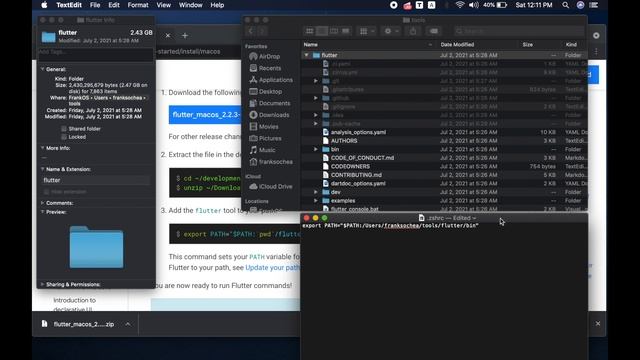Switch Finder to column view
Image resolution: width=640 pixels, height=360 pixels.
coord(334,31)
